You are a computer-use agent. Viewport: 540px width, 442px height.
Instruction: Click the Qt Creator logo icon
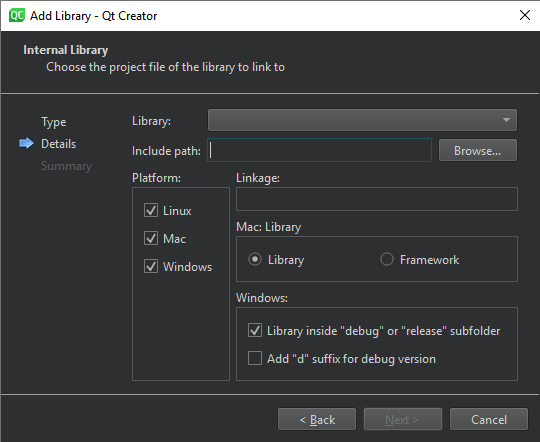[x=17, y=16]
